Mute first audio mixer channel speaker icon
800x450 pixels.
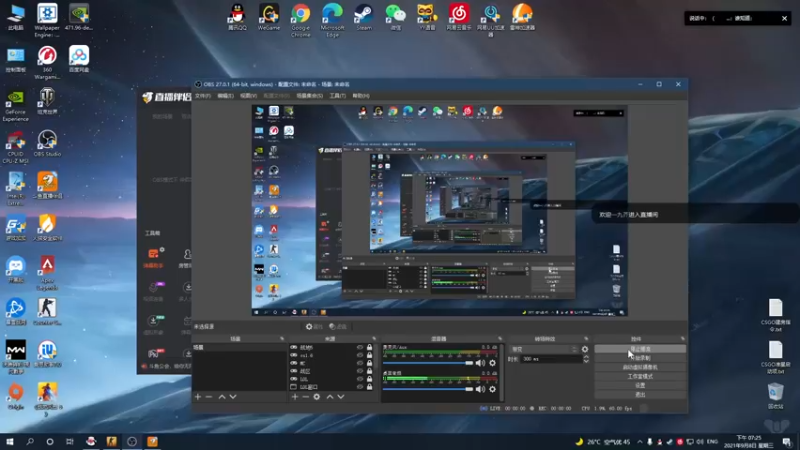point(480,363)
